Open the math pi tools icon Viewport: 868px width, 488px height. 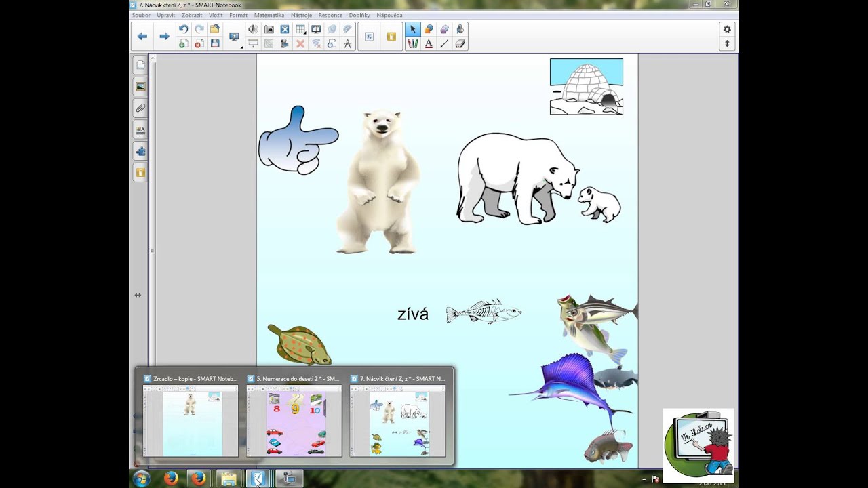point(369,37)
